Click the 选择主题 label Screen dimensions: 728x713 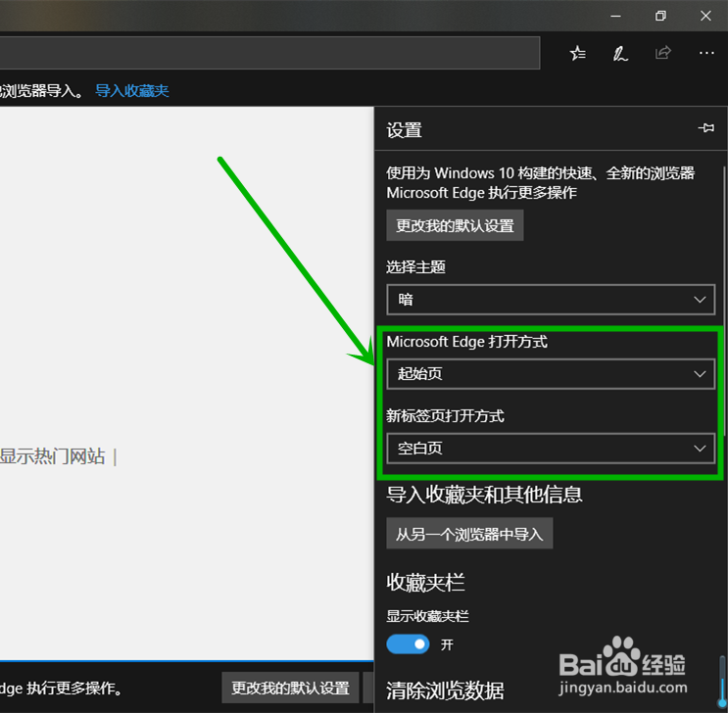pyautogui.click(x=416, y=267)
